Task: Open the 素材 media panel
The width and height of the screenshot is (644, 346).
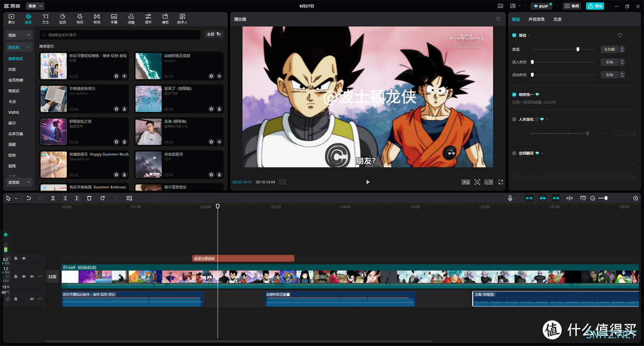Action: [11, 19]
